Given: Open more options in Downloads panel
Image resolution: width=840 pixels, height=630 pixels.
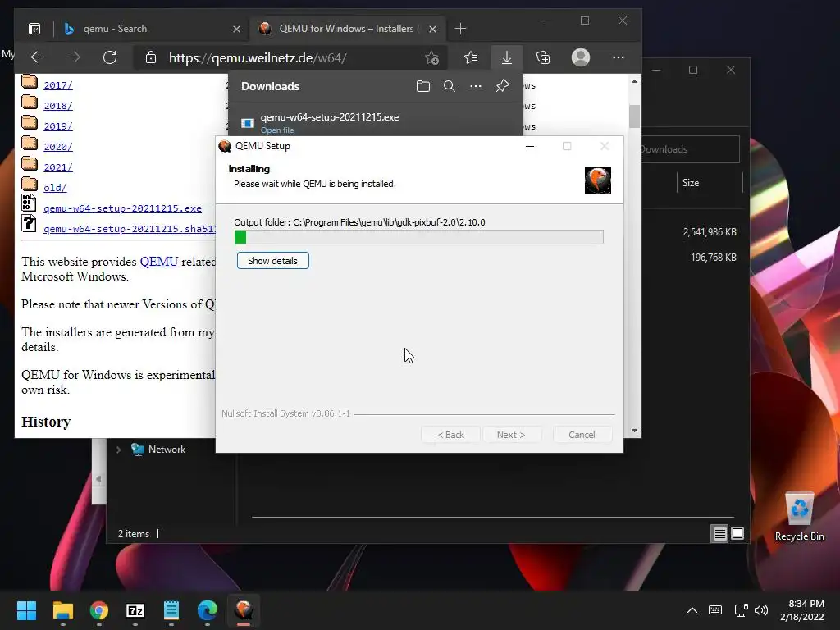Looking at the screenshot, I should tap(476, 86).
